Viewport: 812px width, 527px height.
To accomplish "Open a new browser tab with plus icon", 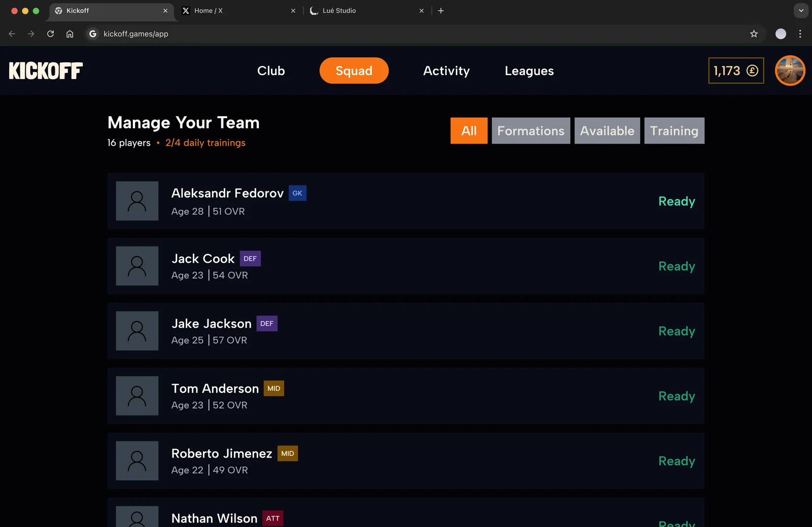I will (x=441, y=11).
